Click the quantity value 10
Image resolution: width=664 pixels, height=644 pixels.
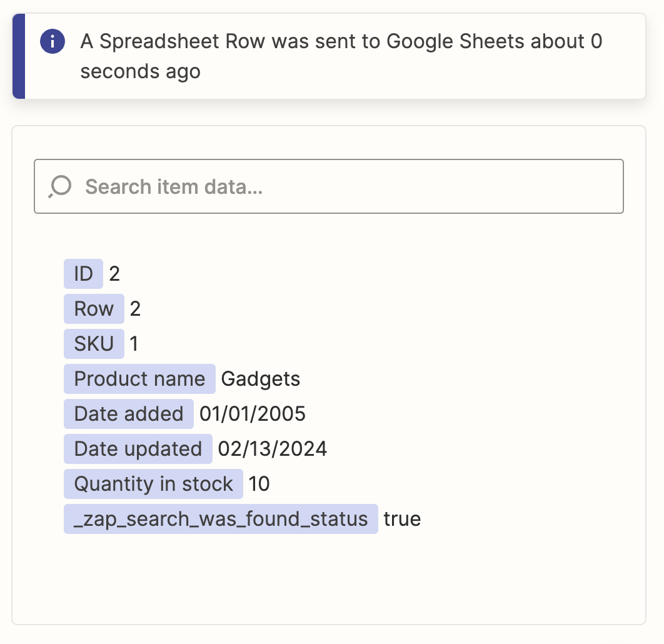pos(259,484)
